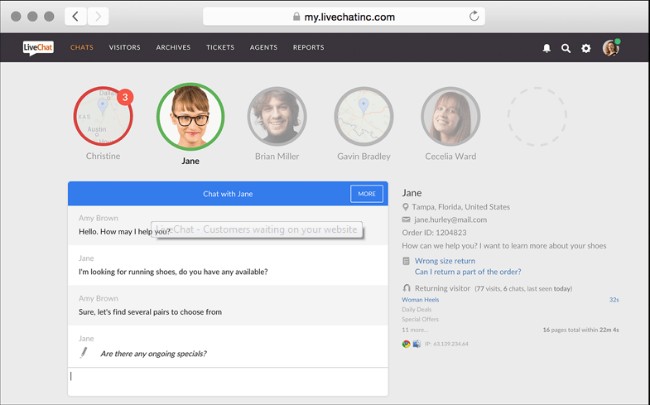Click 'Are there any ongoing specials?' preview
Viewport: 650px width, 405px height.
(153, 354)
